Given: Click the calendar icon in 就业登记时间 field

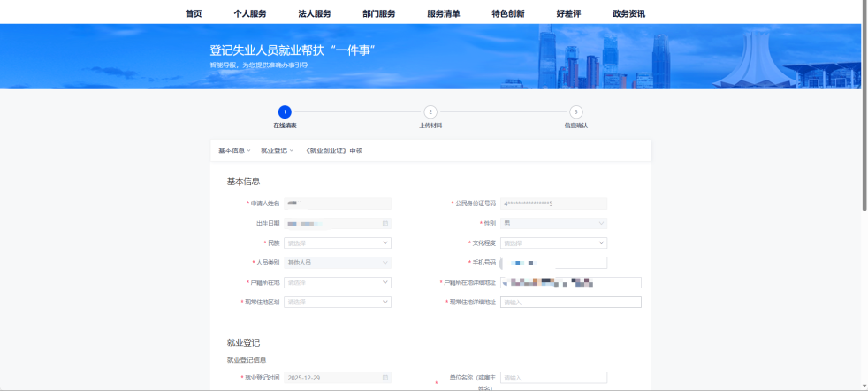Looking at the screenshot, I should 385,378.
